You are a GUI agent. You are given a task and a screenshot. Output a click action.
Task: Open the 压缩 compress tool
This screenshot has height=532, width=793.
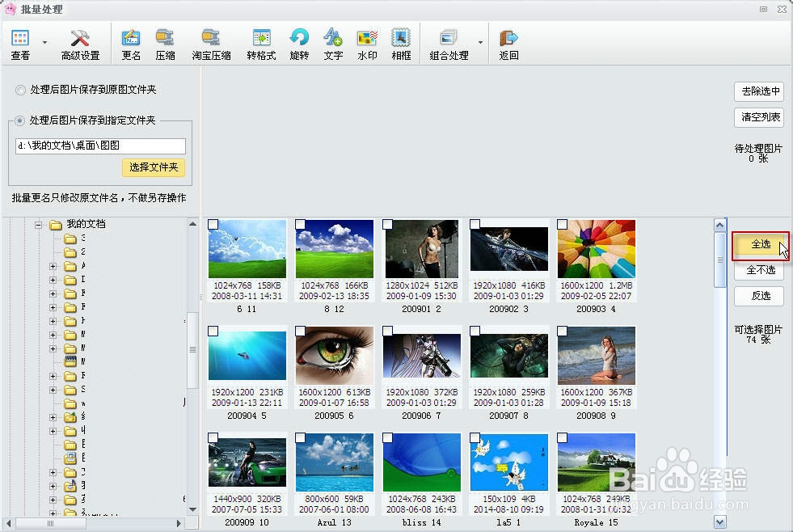click(164, 43)
